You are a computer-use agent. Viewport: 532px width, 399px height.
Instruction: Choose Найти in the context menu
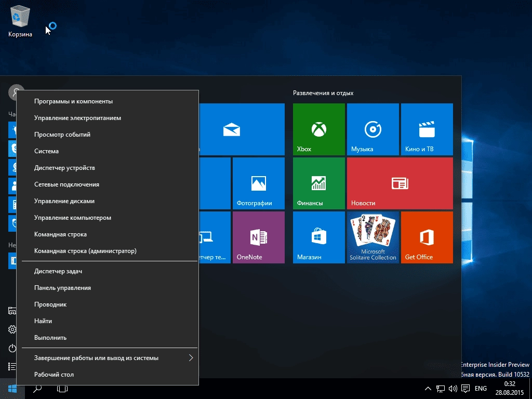[x=107, y=321]
